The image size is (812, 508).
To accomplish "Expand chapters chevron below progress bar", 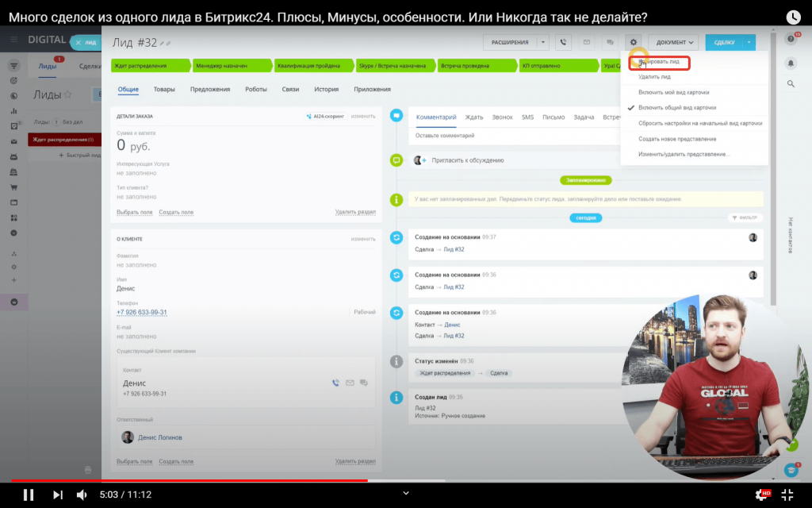I will click(x=406, y=493).
